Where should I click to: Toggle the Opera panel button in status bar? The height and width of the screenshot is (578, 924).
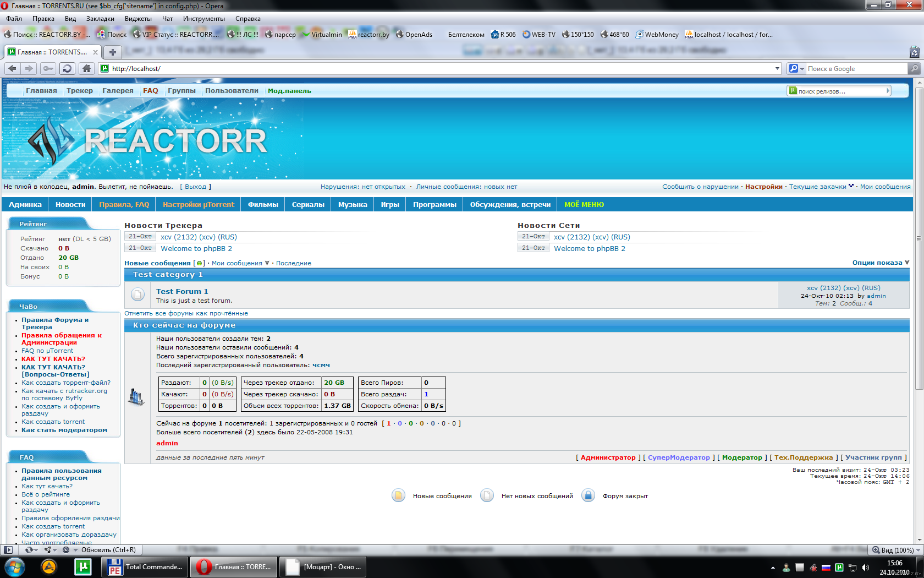[x=8, y=549]
